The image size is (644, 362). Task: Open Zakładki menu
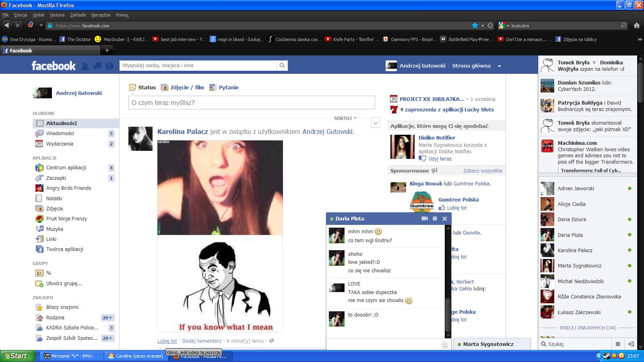[x=78, y=15]
